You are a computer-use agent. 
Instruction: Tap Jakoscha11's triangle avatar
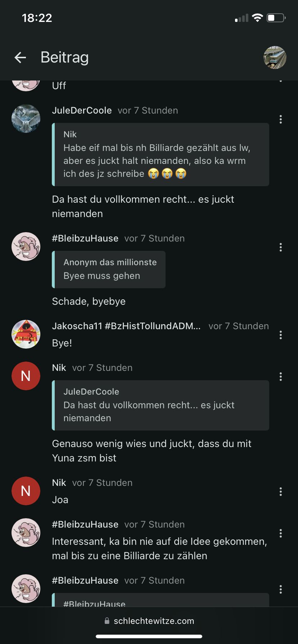tap(26, 334)
